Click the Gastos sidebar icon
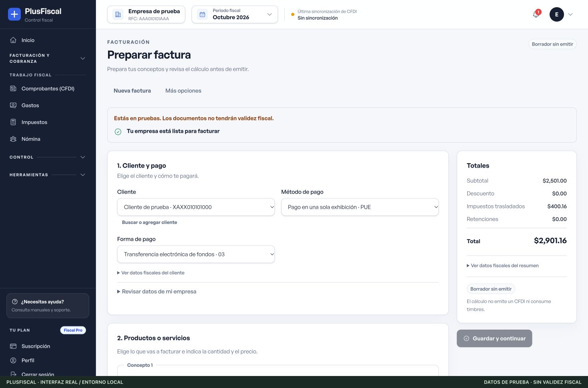Image resolution: width=588 pixels, height=388 pixels. [x=13, y=105]
